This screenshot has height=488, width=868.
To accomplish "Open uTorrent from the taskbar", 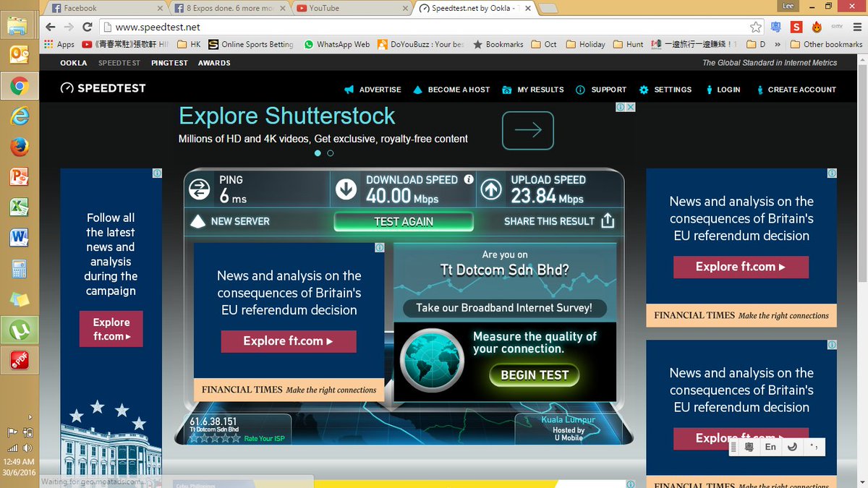I will tap(18, 330).
